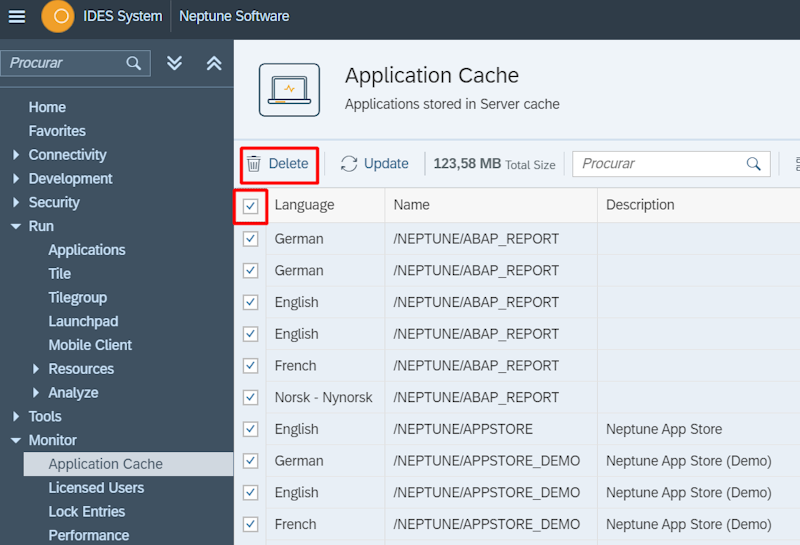The height and width of the screenshot is (545, 800).
Task: Expand all tree nodes with double-down chevron
Action: [x=175, y=63]
